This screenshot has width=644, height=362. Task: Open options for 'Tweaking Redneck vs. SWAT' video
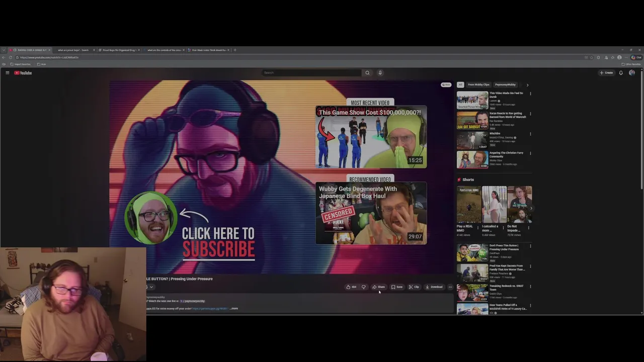click(530, 287)
